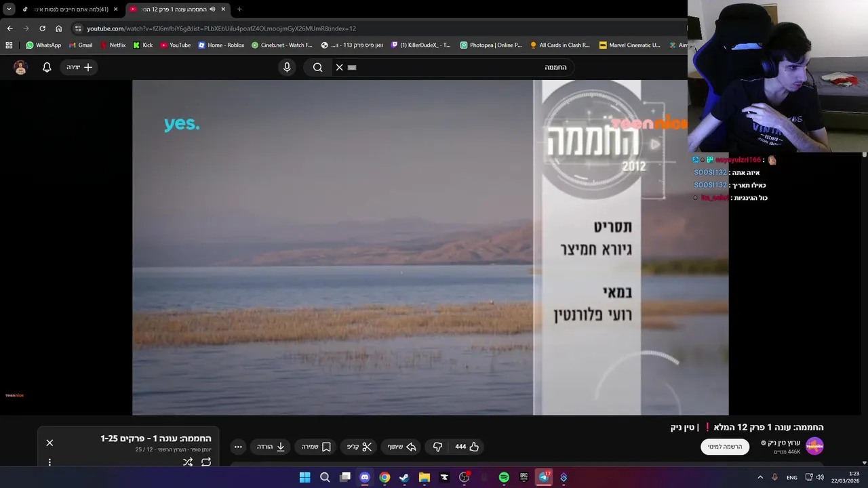
Task: Open channel name ערוץ טין ניק
Action: click(784, 443)
